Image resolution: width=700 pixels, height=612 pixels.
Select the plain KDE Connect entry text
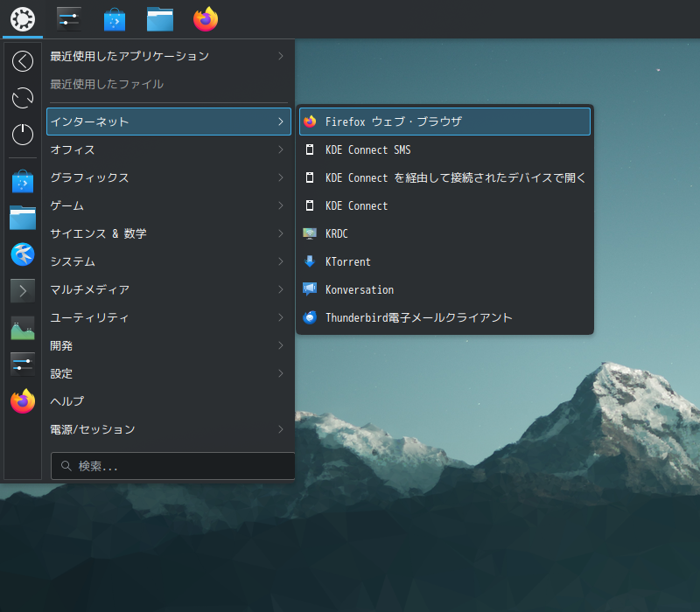coord(356,205)
